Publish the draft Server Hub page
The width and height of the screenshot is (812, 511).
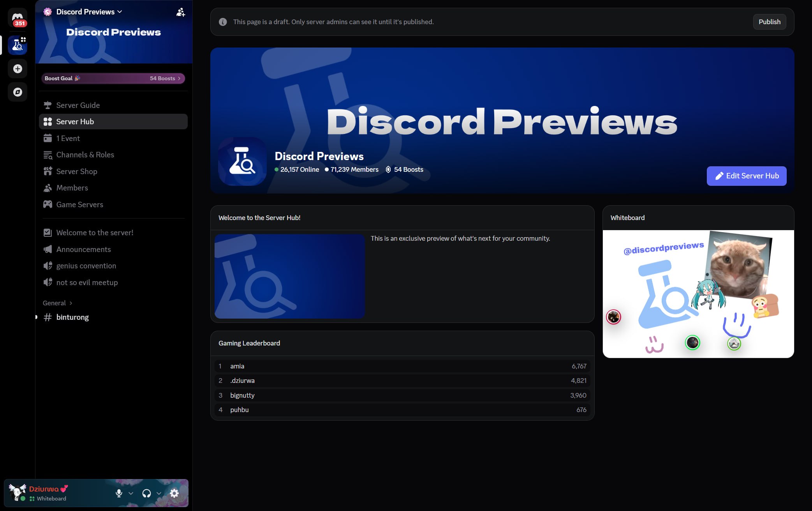coord(769,22)
